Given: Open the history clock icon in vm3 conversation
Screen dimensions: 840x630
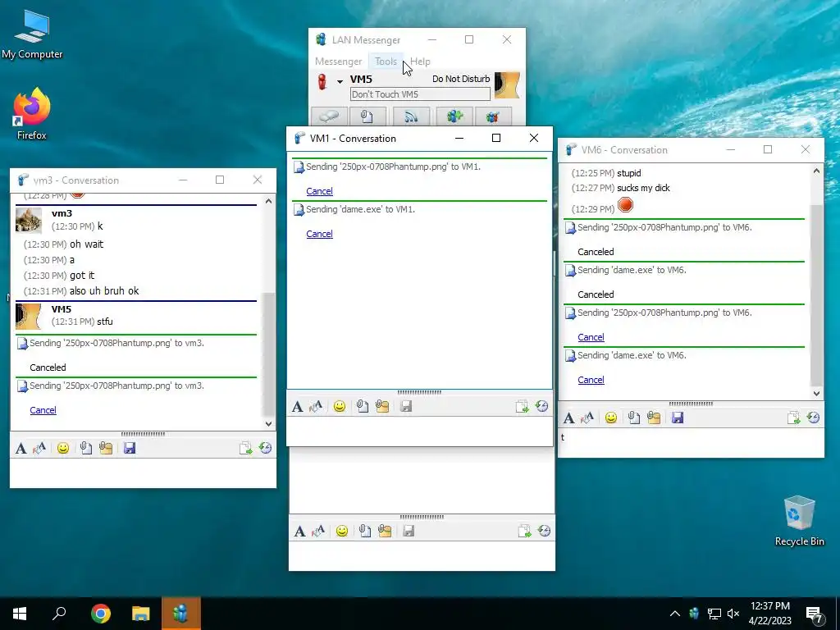Looking at the screenshot, I should point(266,448).
